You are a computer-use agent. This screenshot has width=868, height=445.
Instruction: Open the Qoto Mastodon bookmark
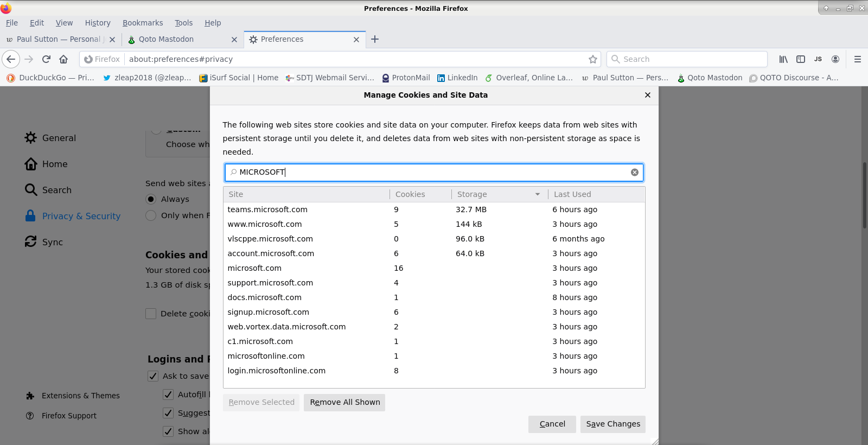[x=710, y=78]
